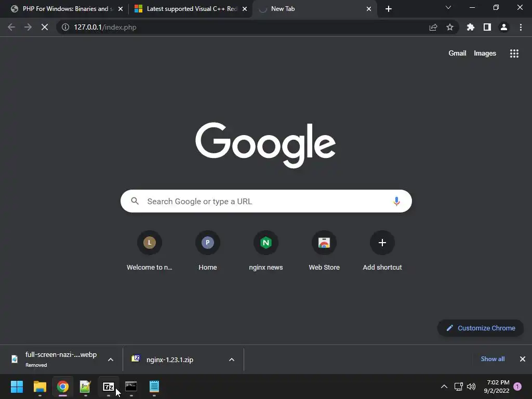Click the forward navigation arrow

[28, 27]
